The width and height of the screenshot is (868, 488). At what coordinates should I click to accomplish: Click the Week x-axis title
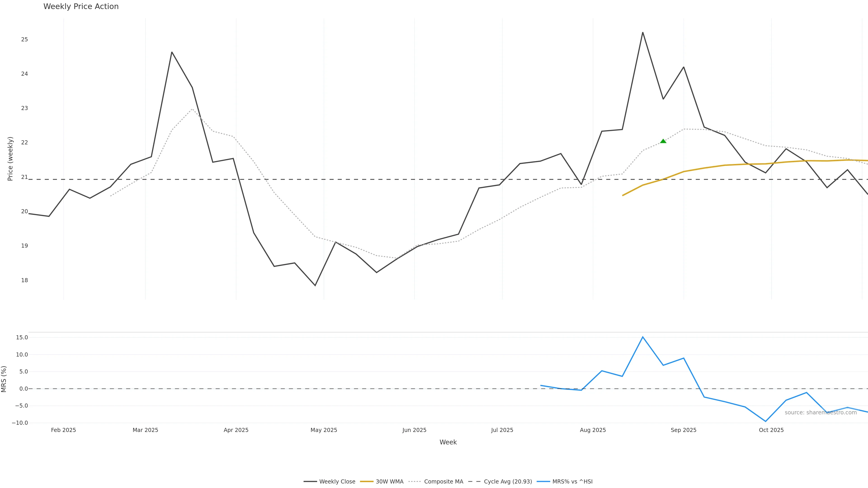tap(448, 442)
